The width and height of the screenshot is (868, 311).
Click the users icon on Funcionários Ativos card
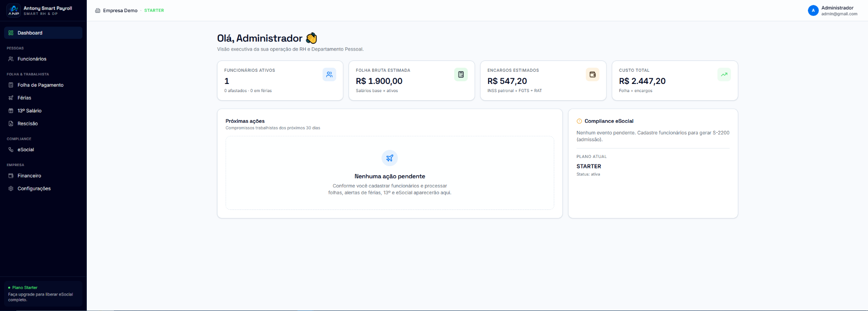coord(329,74)
